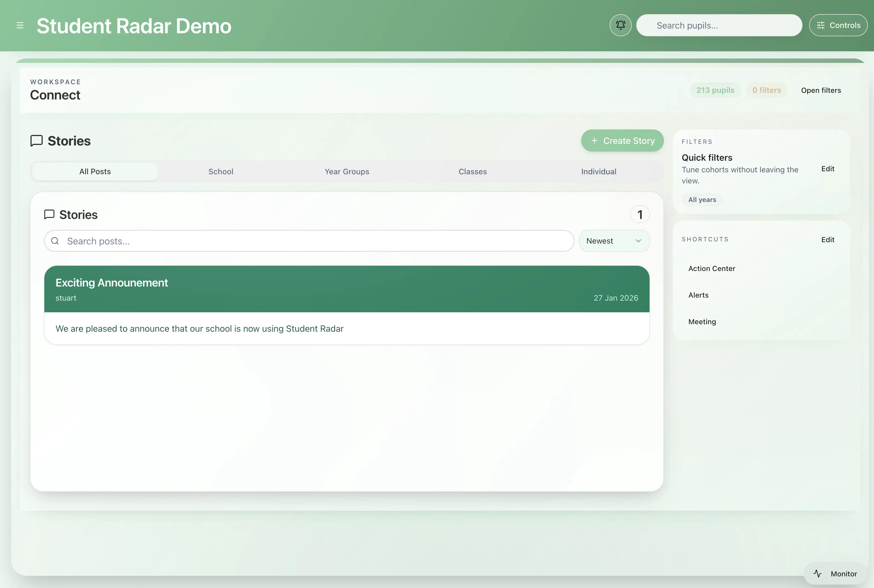This screenshot has height=588, width=874.
Task: Click Open filters button
Action: 821,90
